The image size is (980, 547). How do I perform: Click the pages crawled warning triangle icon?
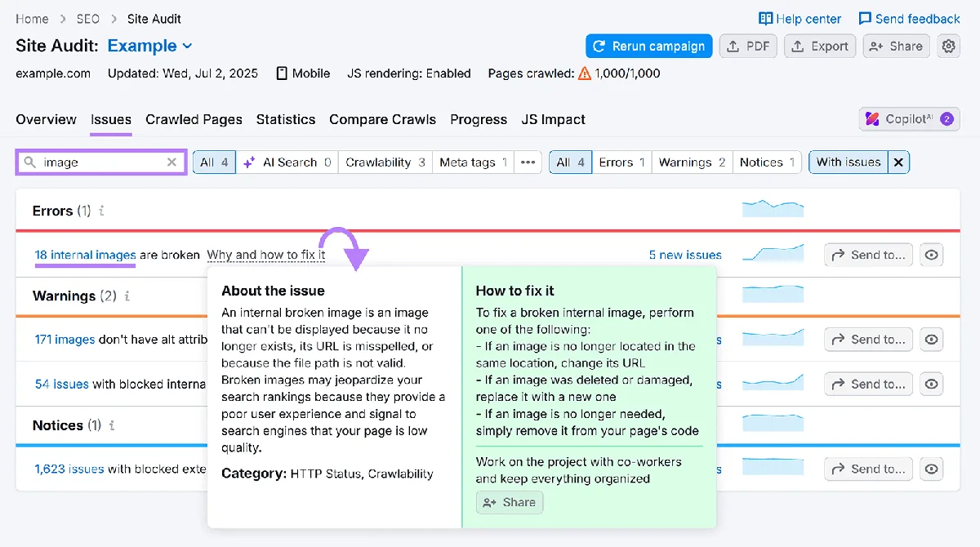585,73
